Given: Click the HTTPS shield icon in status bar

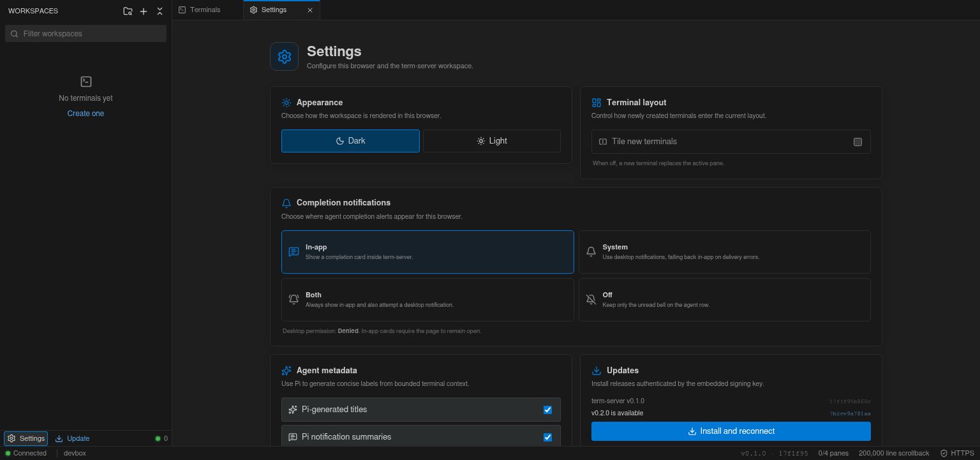Looking at the screenshot, I should pyautogui.click(x=944, y=454).
